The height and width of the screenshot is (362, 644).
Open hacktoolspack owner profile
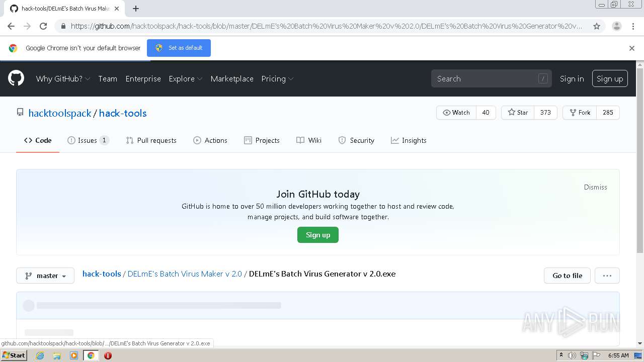(x=60, y=113)
